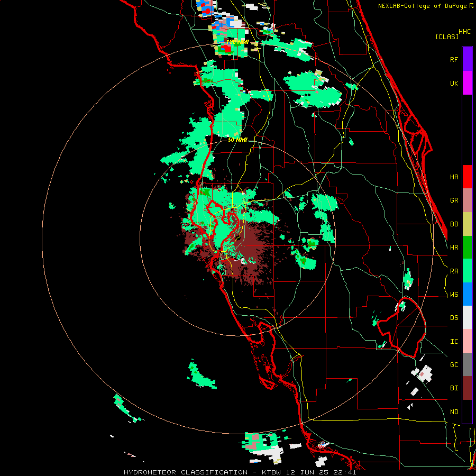The height and width of the screenshot is (476, 476).
Task: Click the 'WS' legend label
Action: pyautogui.click(x=454, y=295)
